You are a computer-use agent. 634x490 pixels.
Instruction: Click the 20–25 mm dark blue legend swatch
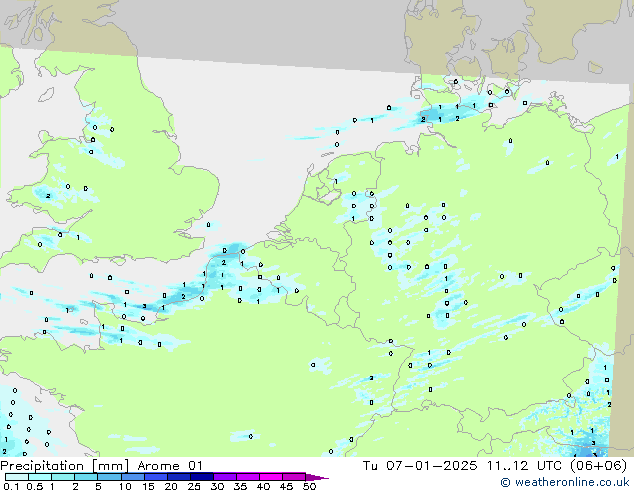point(178,477)
